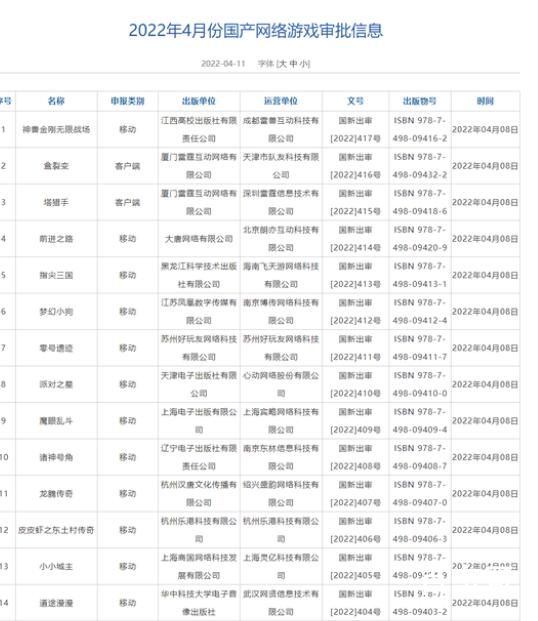Click the 申报类别 column header
This screenshot has height=621, width=538.
coord(128,101)
